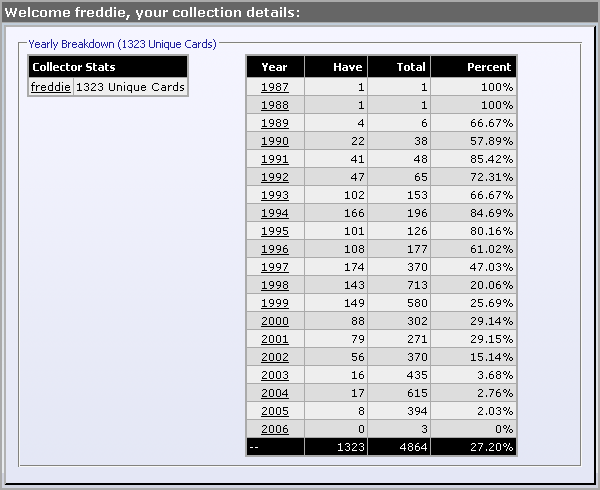
Task: Open the 2006 year link
Action: click(x=274, y=429)
